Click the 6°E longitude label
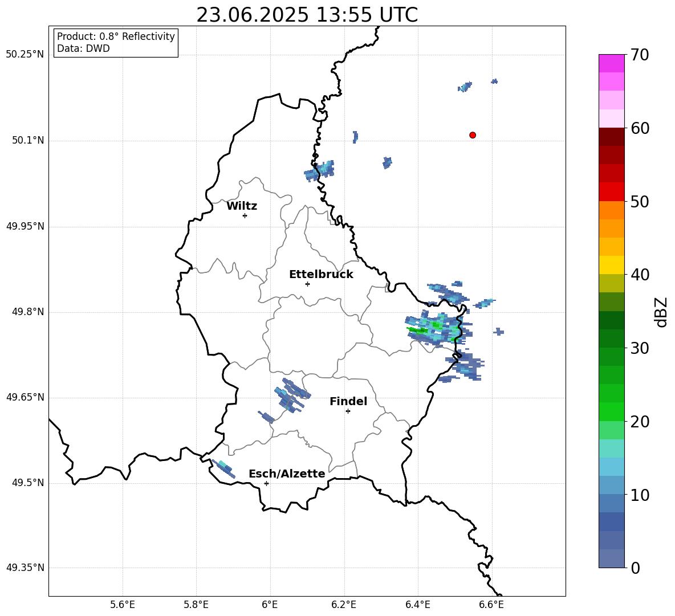Image resolution: width=675 pixels, height=616 pixels. coord(270,605)
